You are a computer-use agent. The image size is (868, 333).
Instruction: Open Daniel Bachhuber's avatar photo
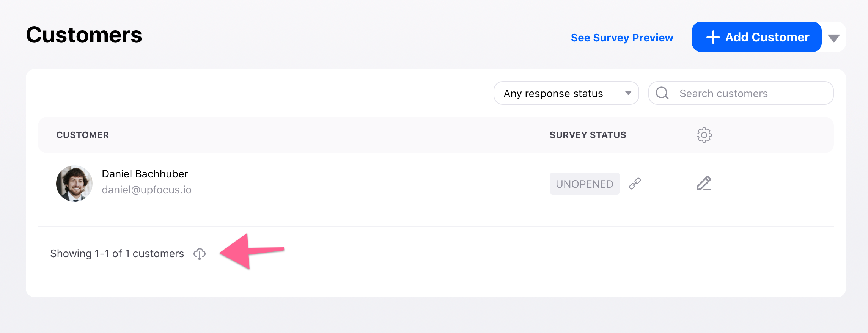point(74,184)
